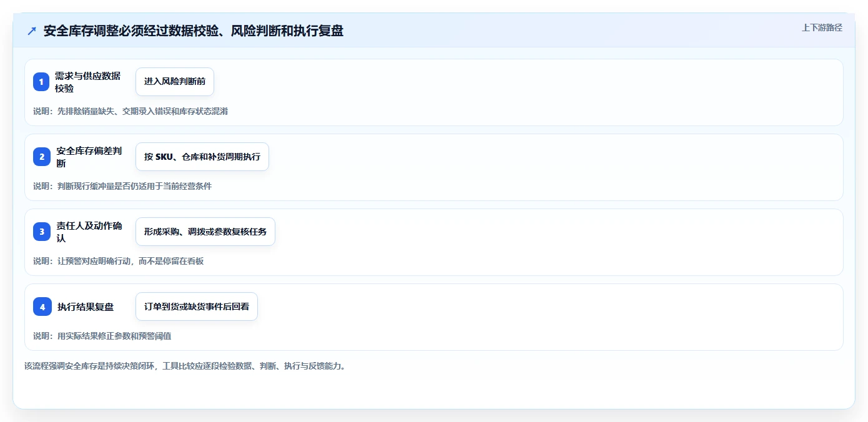Click the 上下游路径 label

[822, 27]
